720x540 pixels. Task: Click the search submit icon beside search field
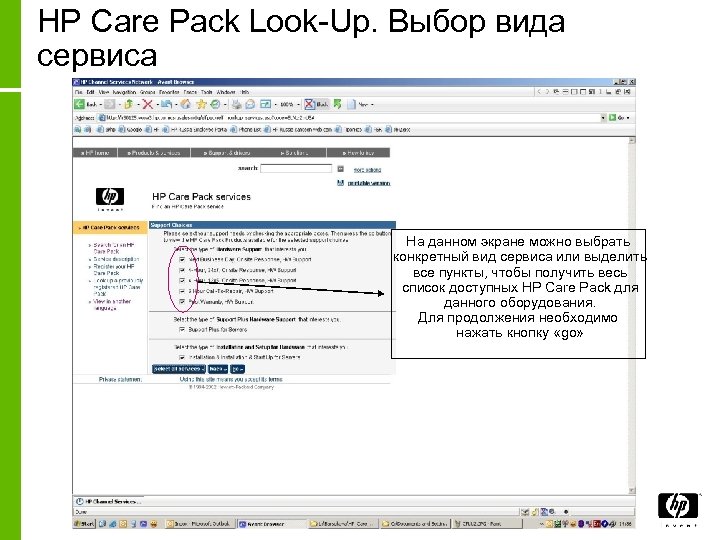341,169
